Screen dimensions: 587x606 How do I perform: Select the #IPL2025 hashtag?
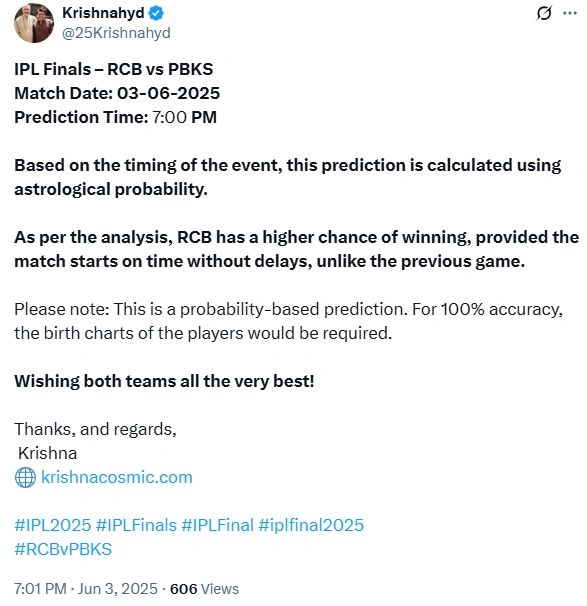pyautogui.click(x=53, y=525)
